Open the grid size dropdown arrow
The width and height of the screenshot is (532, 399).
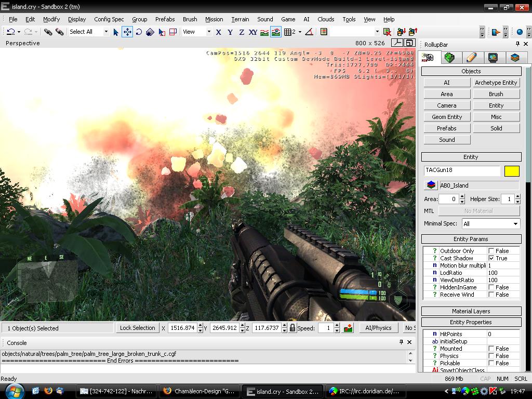(x=300, y=32)
